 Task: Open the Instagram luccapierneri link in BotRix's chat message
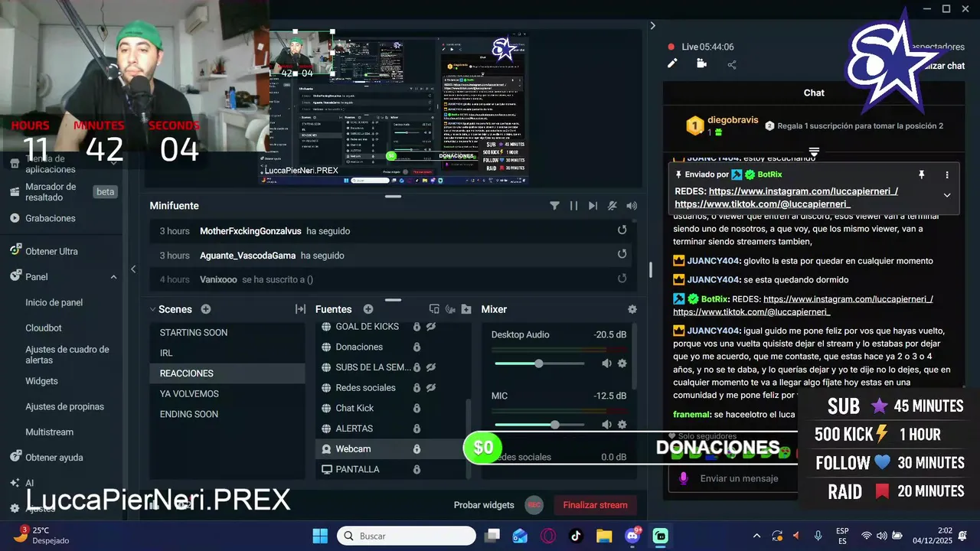click(848, 299)
